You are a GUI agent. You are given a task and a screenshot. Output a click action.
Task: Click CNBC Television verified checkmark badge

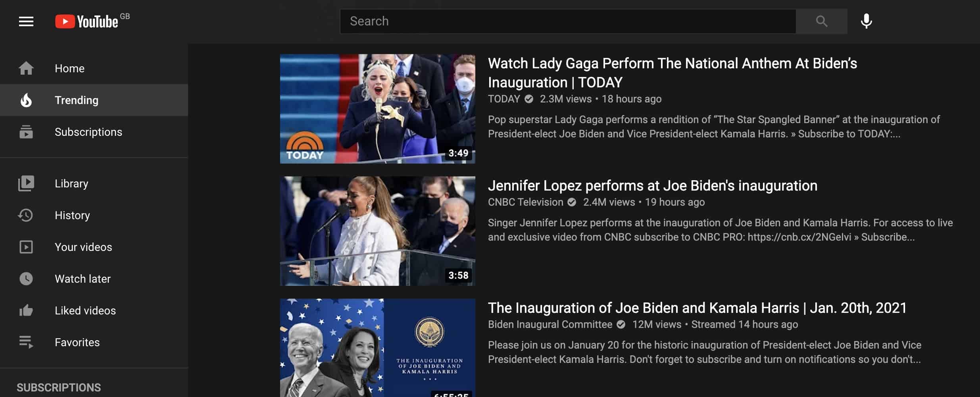point(572,202)
